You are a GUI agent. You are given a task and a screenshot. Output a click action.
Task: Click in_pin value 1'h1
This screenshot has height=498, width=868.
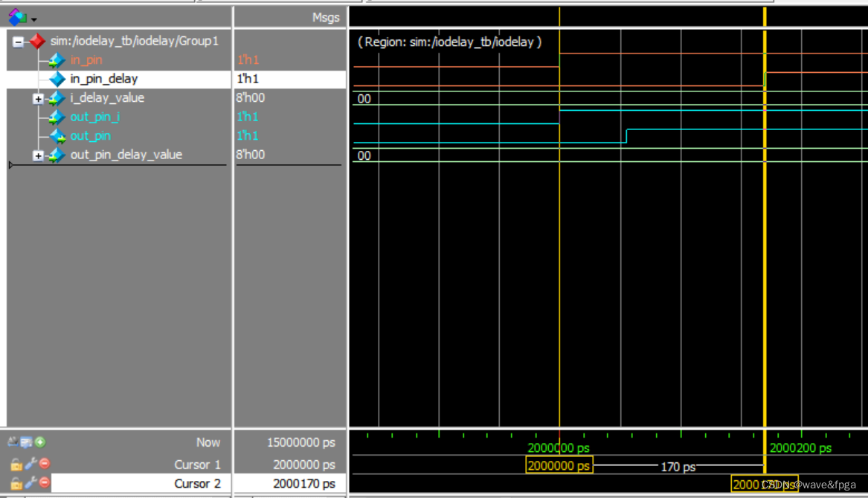tap(248, 59)
